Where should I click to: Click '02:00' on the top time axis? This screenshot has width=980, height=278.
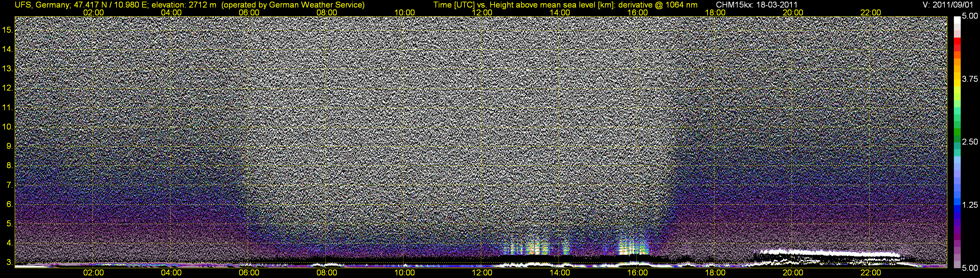point(93,12)
